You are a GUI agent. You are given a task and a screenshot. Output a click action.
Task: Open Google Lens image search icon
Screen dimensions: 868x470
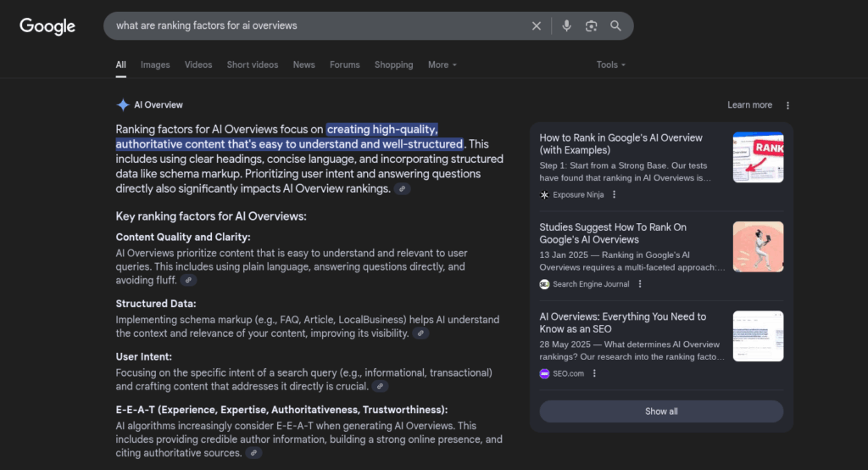pos(591,26)
